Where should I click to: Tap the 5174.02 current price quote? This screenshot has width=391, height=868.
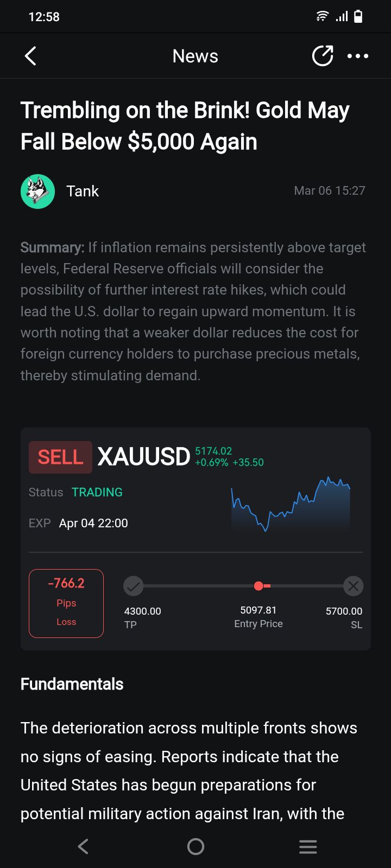(213, 451)
